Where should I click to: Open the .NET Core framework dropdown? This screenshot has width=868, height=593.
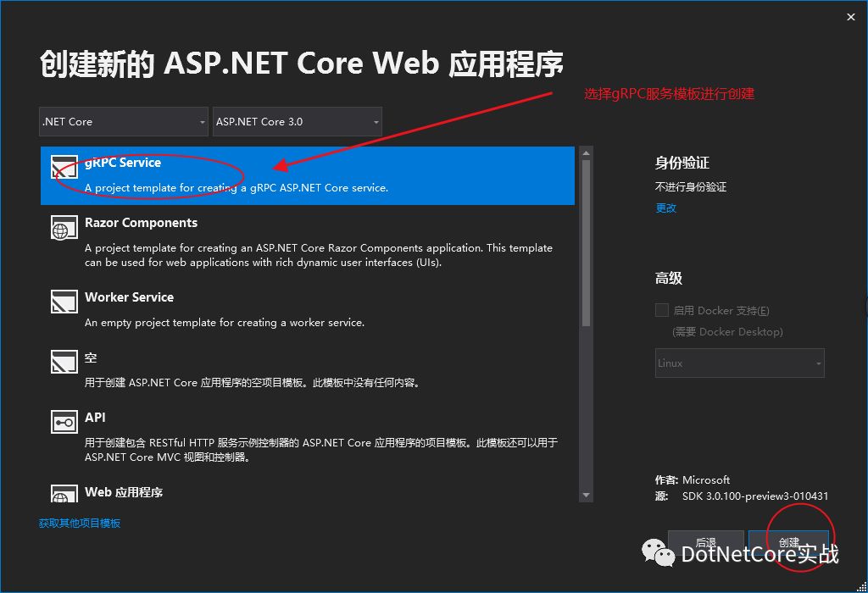[124, 122]
